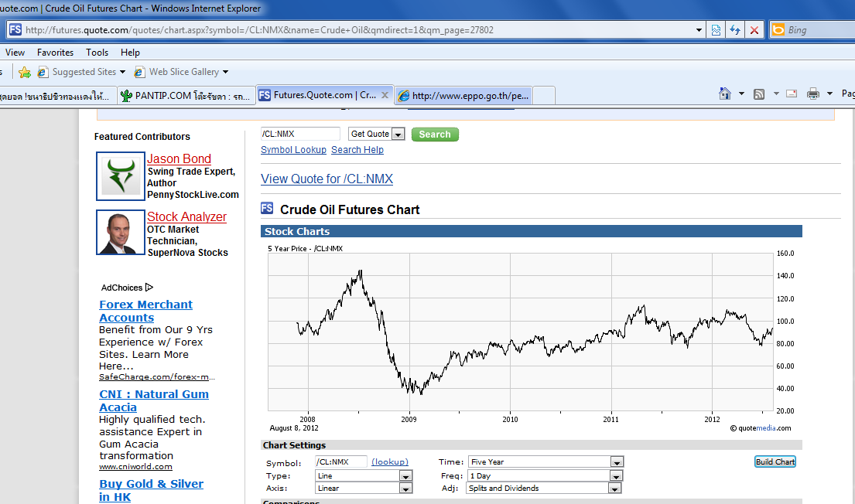Open the Buy Gold & Silver in HK link
This screenshot has height=504, width=855.
[x=151, y=490]
